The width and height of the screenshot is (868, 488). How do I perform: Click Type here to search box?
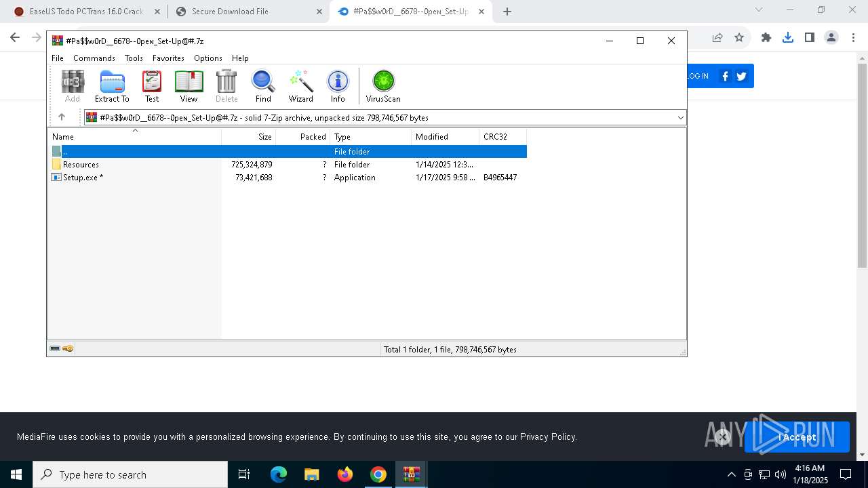pos(130,474)
